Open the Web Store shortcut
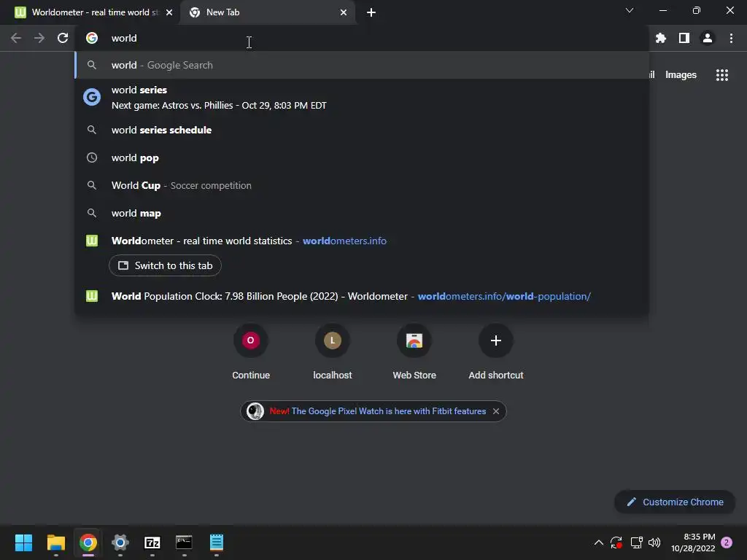747x560 pixels. point(414,351)
